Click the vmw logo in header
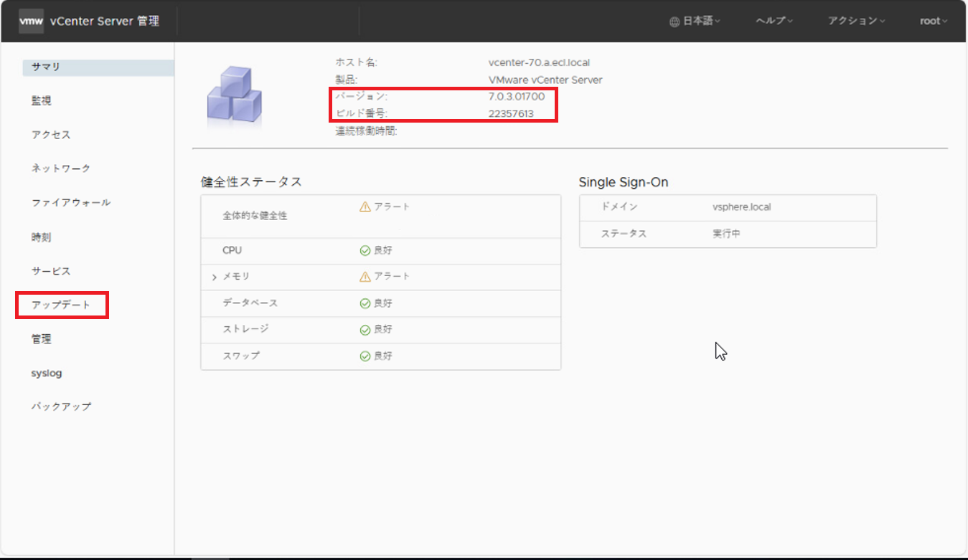This screenshot has width=968, height=560. pos(32,21)
